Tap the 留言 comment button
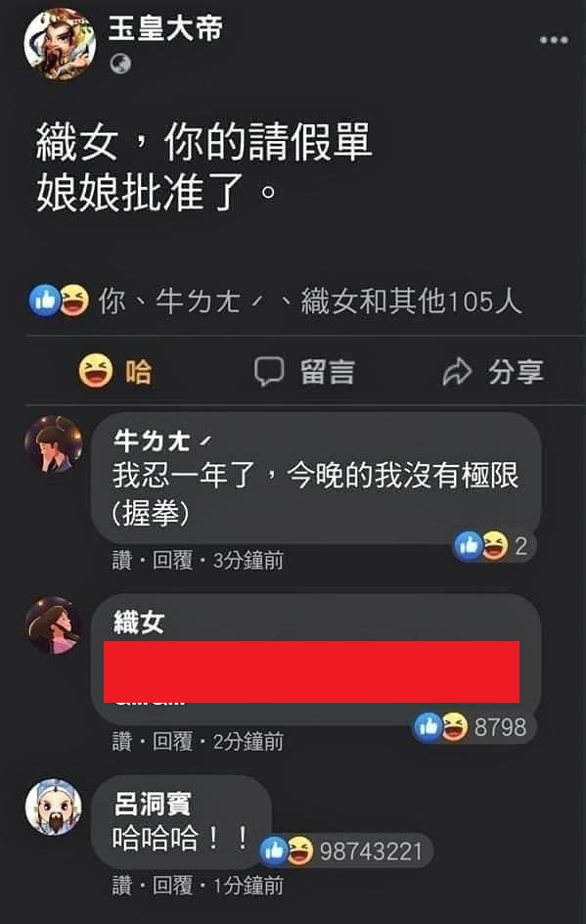586x924 pixels. click(x=304, y=371)
